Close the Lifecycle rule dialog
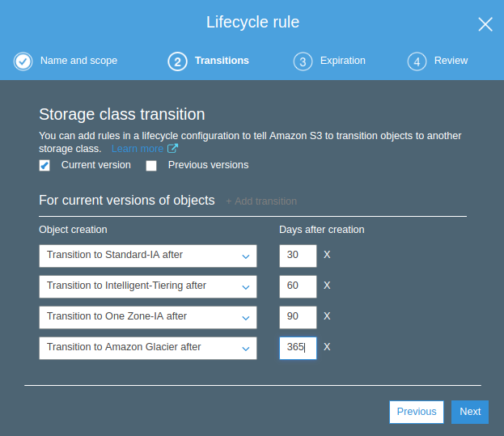This screenshot has width=504, height=436. [485, 24]
